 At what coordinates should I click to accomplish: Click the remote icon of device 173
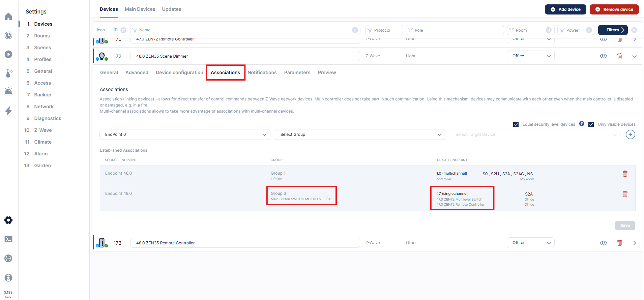pyautogui.click(x=102, y=243)
